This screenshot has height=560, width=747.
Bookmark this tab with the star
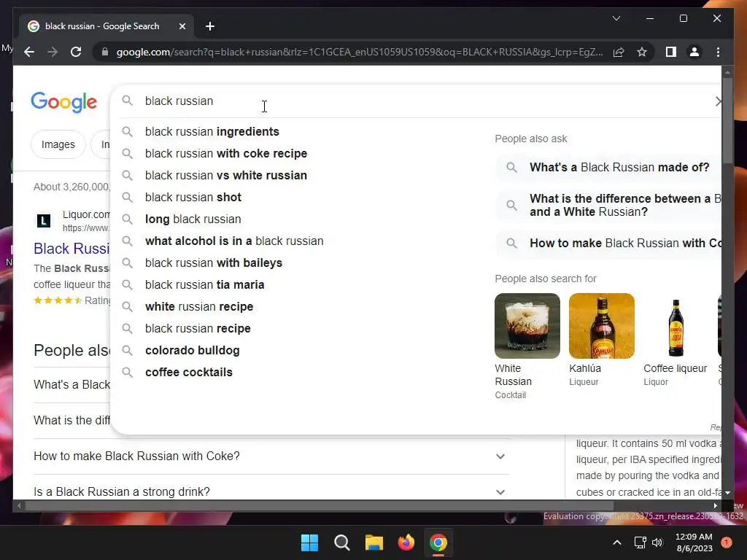click(x=642, y=52)
